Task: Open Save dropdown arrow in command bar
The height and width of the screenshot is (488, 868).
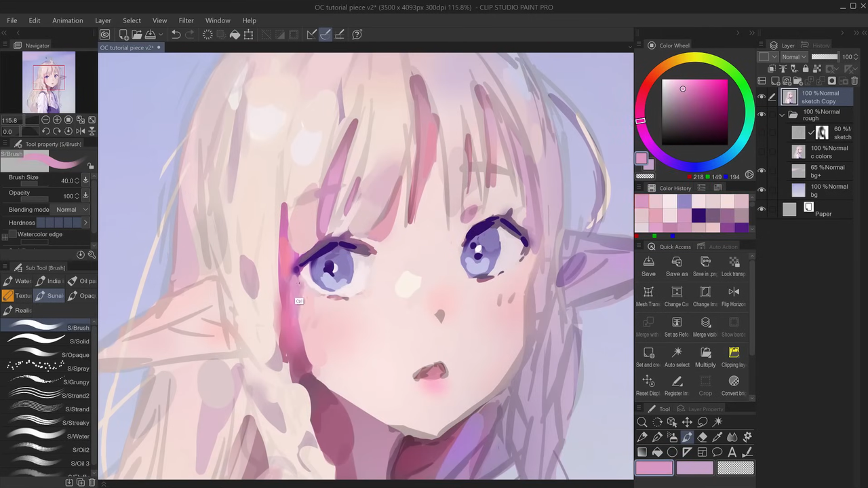Action: coord(160,35)
